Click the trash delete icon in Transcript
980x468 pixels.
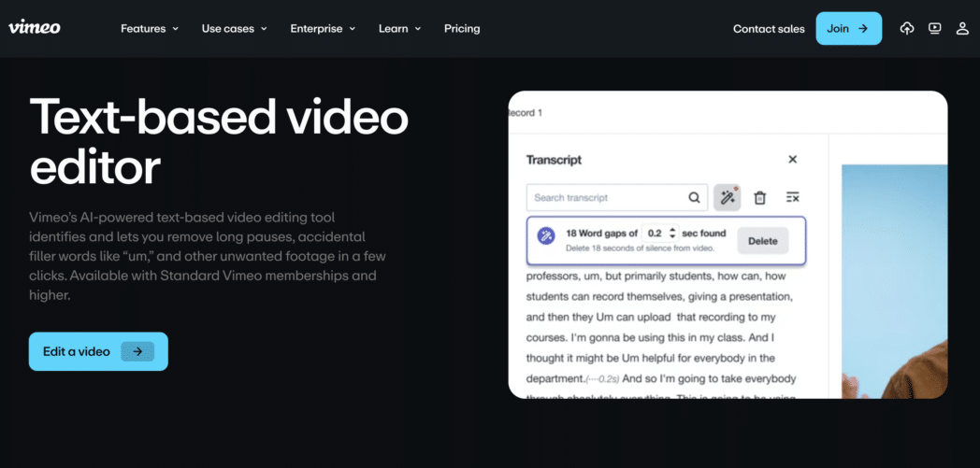pos(759,198)
